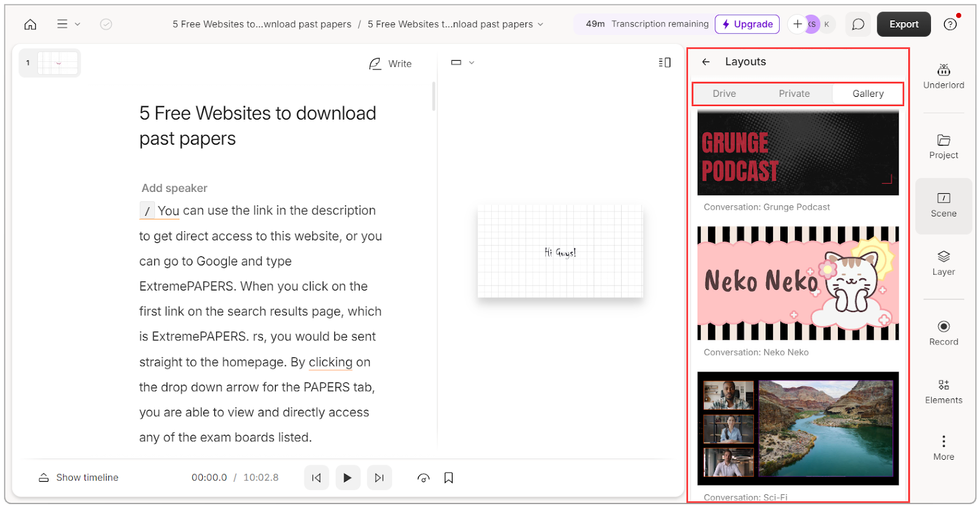980x507 pixels.
Task: Open the help question mark icon
Action: click(950, 24)
